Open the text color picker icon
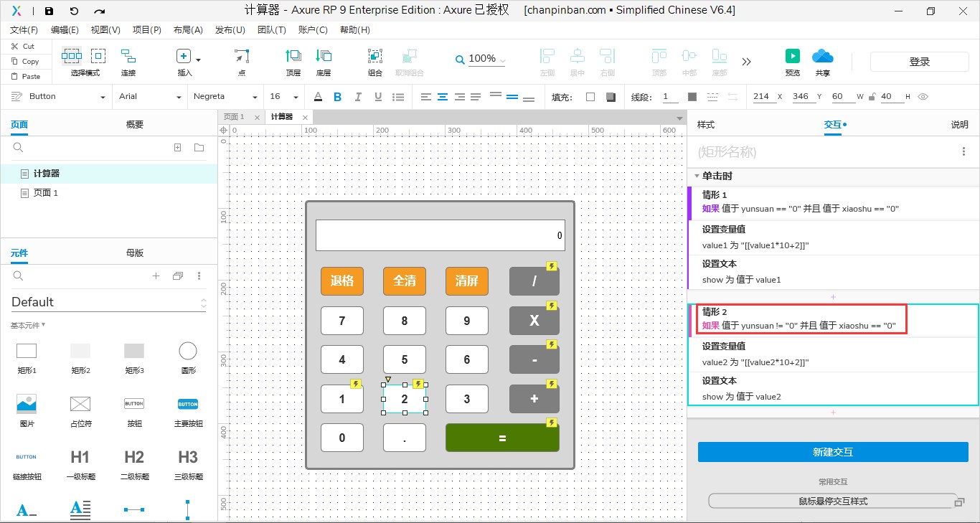This screenshot has height=523, width=980. [x=319, y=97]
